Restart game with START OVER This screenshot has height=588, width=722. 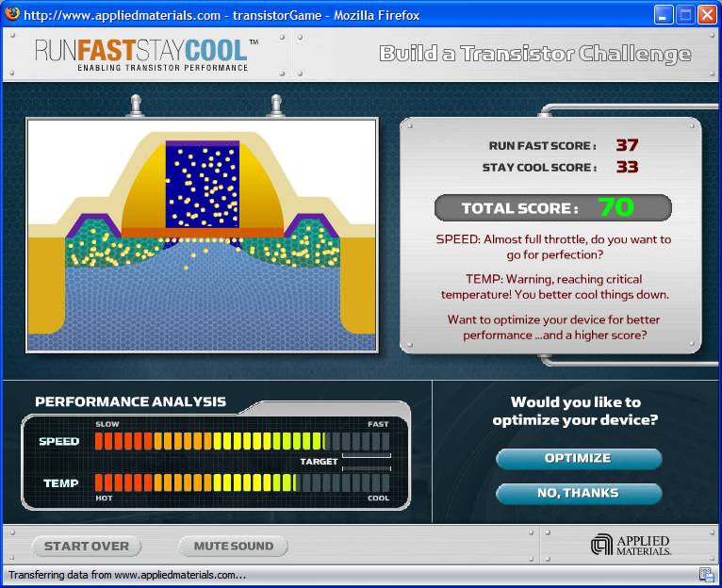tap(87, 547)
